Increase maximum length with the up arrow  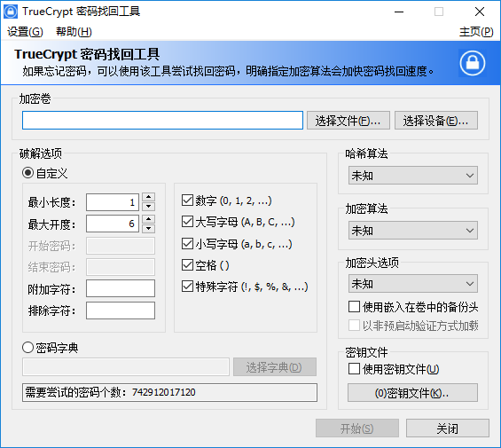tap(149, 219)
